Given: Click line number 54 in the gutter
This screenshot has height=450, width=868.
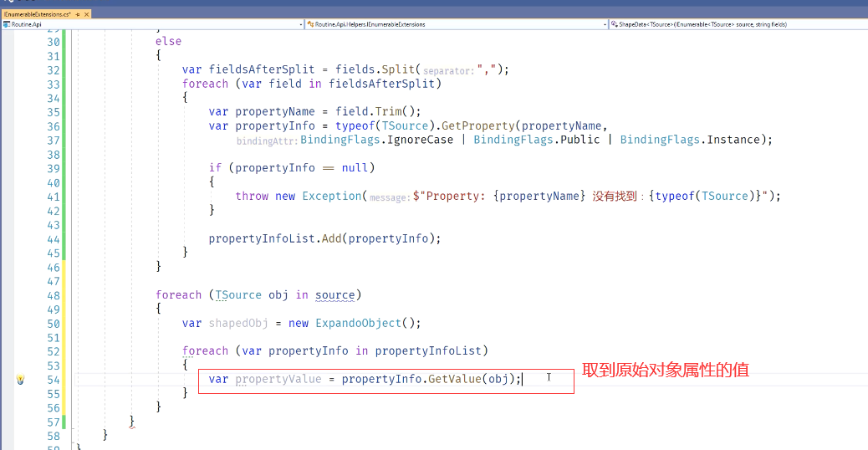Looking at the screenshot, I should tap(54, 380).
